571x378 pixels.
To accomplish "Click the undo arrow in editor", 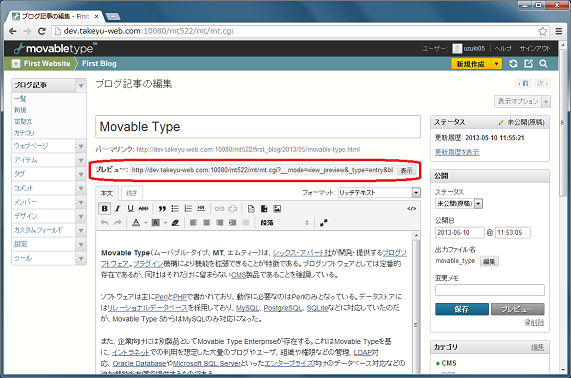I will tap(105, 223).
